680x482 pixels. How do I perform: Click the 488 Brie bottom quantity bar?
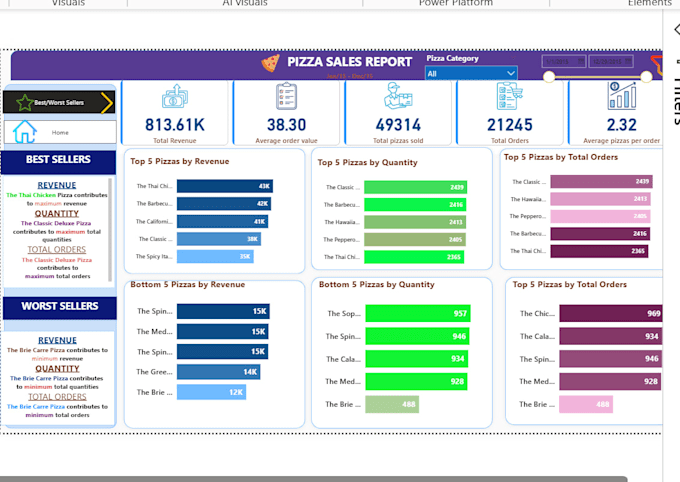coord(392,404)
